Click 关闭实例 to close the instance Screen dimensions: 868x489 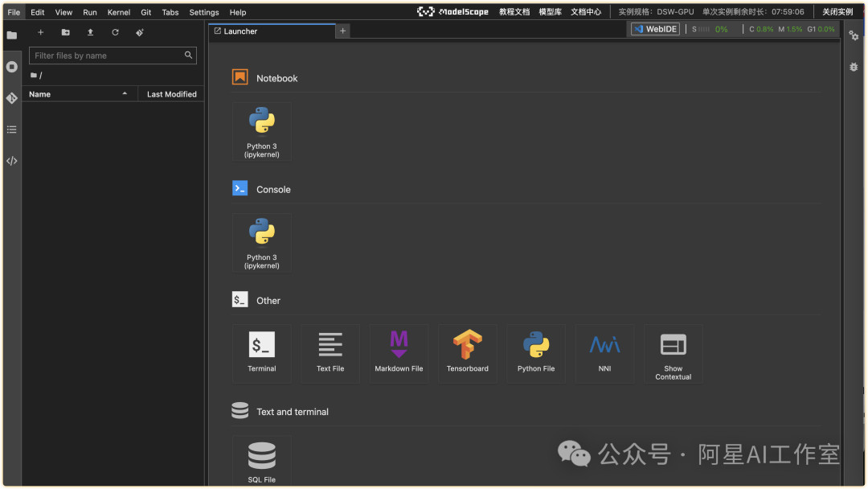(837, 11)
